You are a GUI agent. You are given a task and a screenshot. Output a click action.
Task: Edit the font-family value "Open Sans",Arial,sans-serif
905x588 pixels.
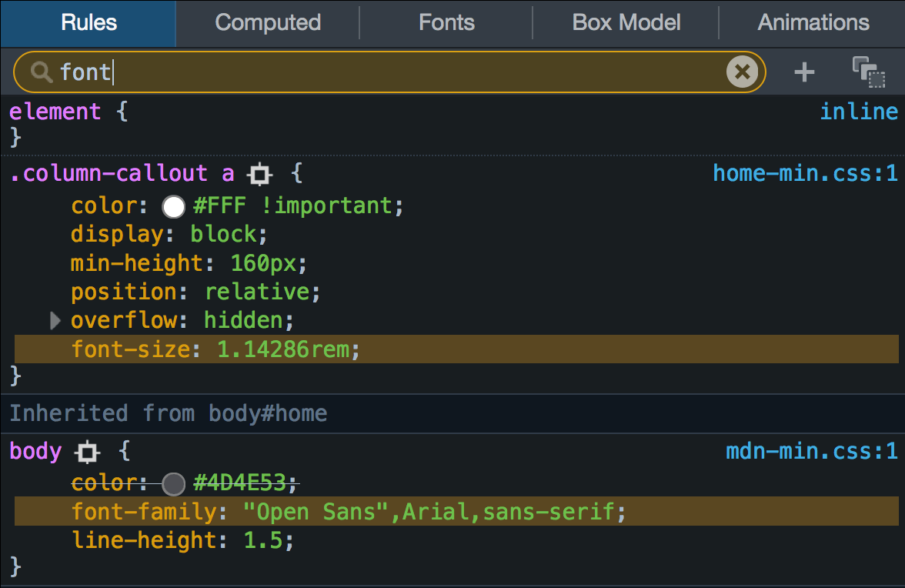tap(430, 512)
